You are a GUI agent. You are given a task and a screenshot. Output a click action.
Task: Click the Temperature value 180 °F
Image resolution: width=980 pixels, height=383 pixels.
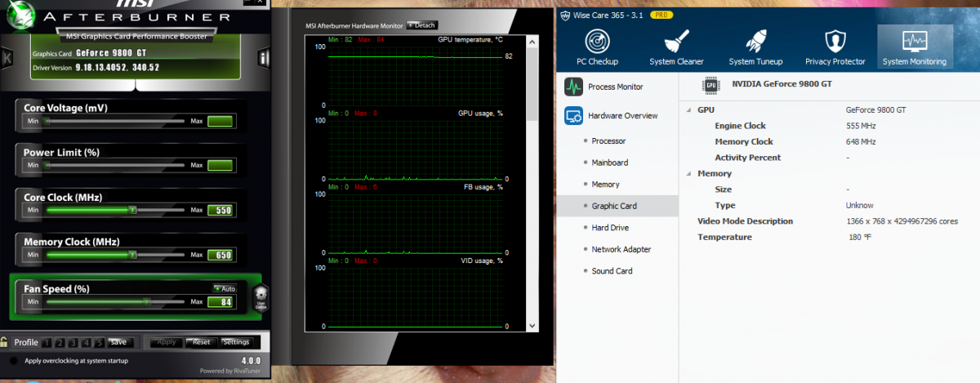click(x=860, y=238)
